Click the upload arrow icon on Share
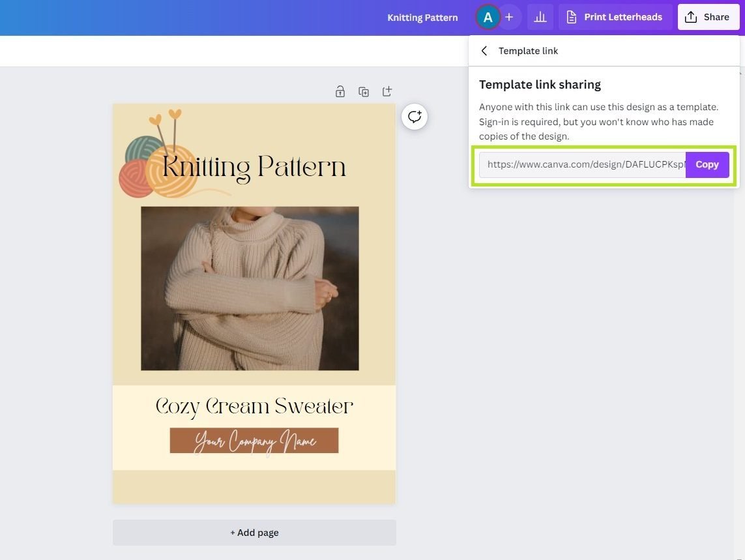 tap(692, 16)
